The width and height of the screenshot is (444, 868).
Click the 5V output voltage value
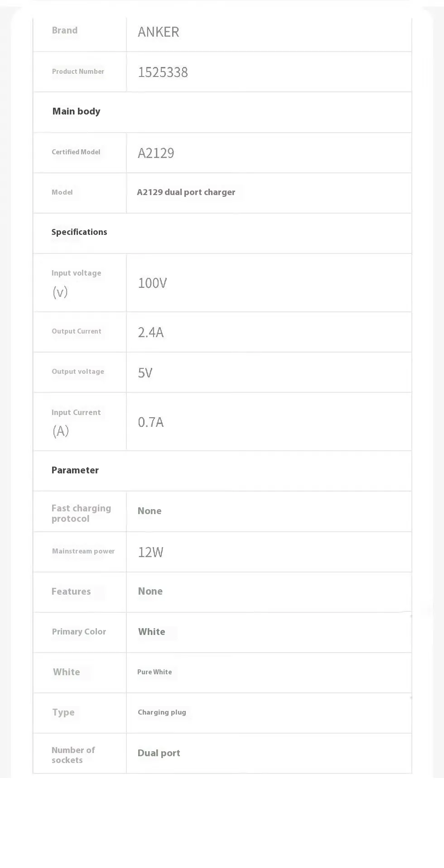(145, 373)
